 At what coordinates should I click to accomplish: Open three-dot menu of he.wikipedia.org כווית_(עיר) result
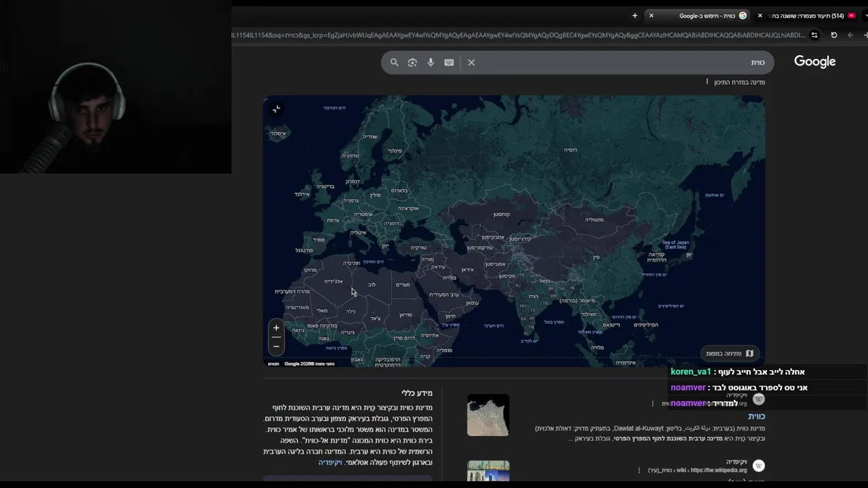639,470
